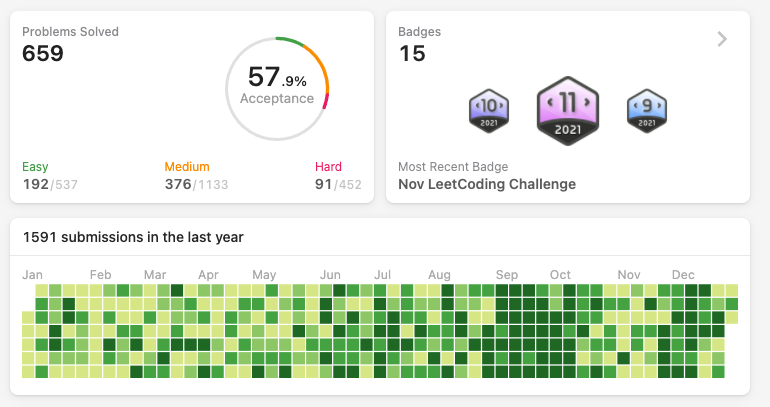
Task: Click the green Easy arc on the ring
Action: tap(290, 41)
